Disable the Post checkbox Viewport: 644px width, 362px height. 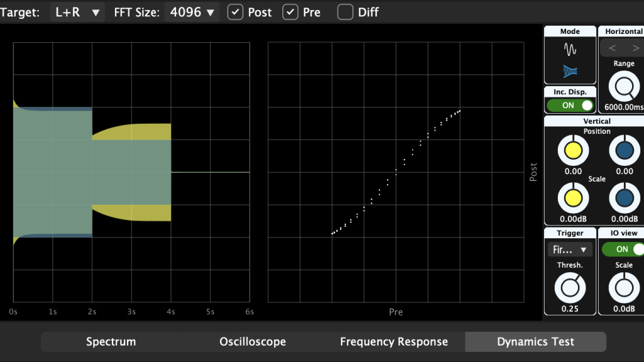235,11
